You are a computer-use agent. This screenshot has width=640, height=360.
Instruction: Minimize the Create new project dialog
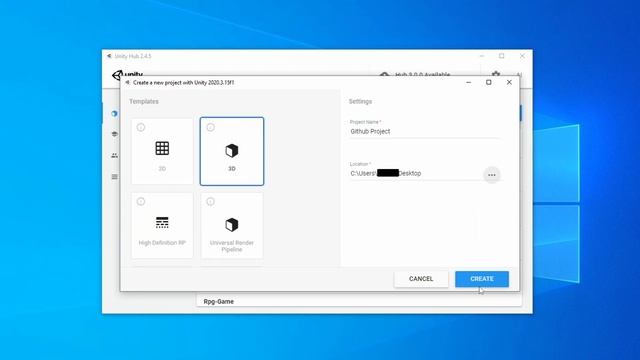click(x=469, y=82)
